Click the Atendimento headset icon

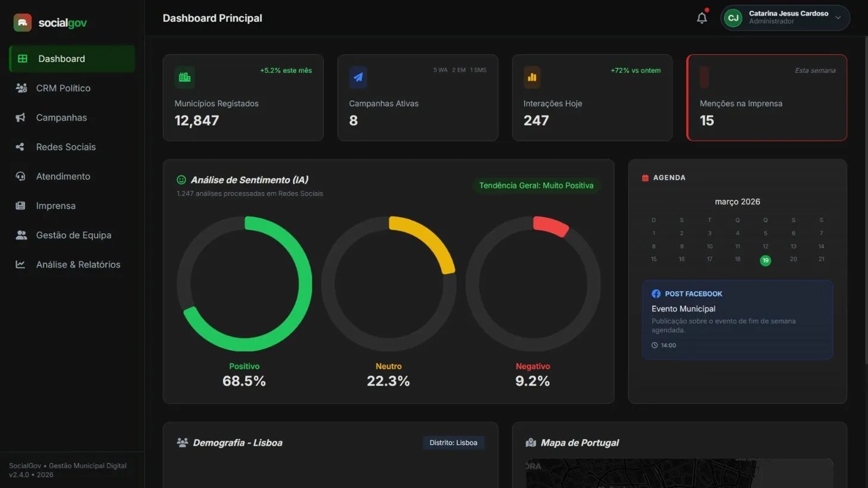click(21, 176)
